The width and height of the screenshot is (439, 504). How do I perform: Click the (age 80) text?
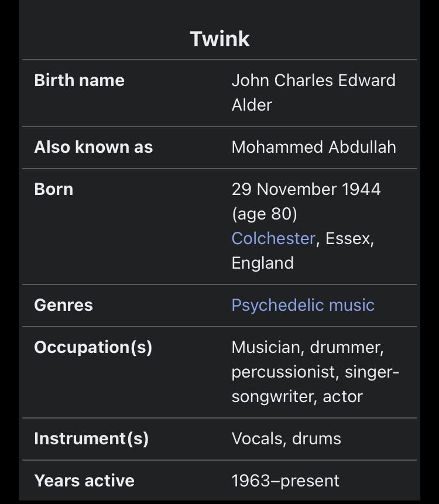tap(264, 214)
